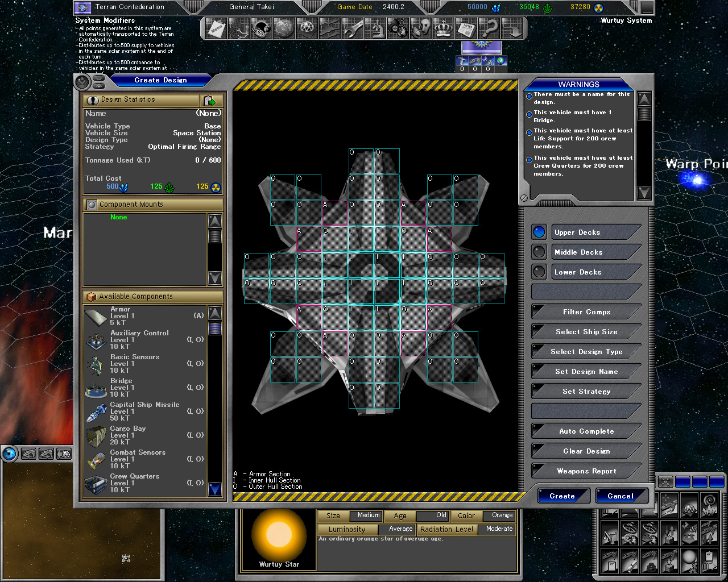Open the Menu clipboard icon in toolbar
The width and height of the screenshot is (728, 582).
point(216,28)
